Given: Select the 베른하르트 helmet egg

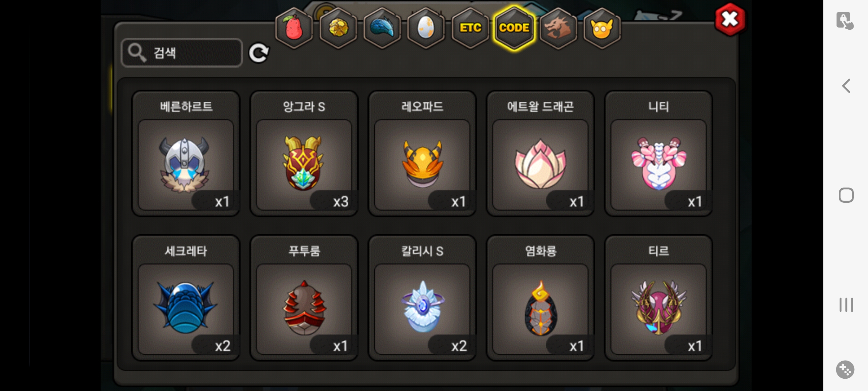Looking at the screenshot, I should (x=186, y=154).
